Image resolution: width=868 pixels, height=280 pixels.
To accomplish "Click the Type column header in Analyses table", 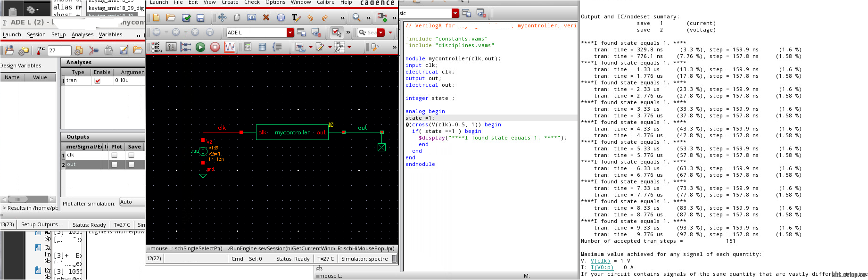I will tap(78, 72).
